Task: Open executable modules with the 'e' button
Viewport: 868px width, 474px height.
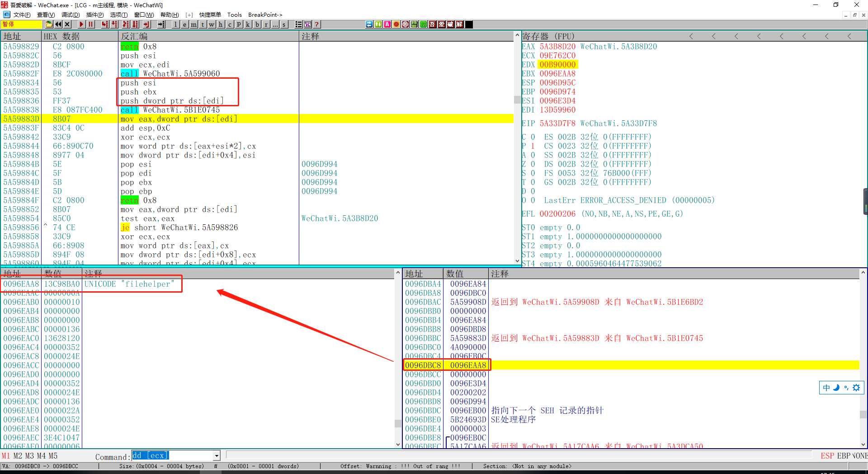Action: pyautogui.click(x=185, y=24)
